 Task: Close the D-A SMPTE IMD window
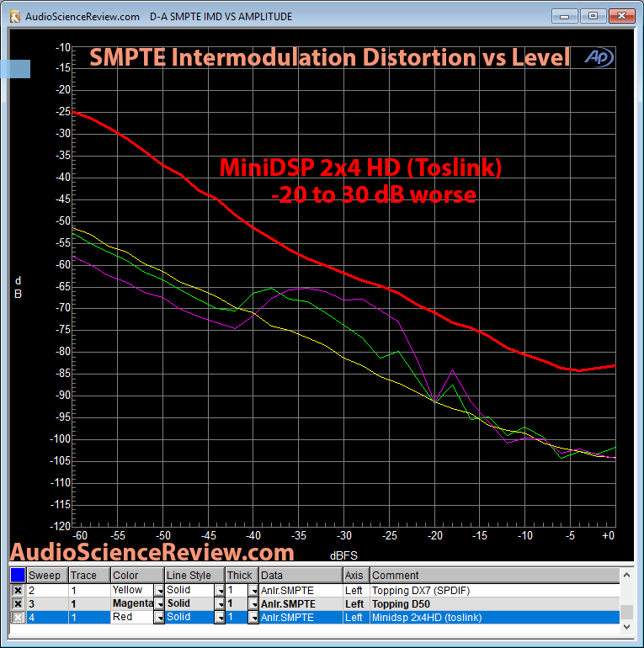(621, 16)
